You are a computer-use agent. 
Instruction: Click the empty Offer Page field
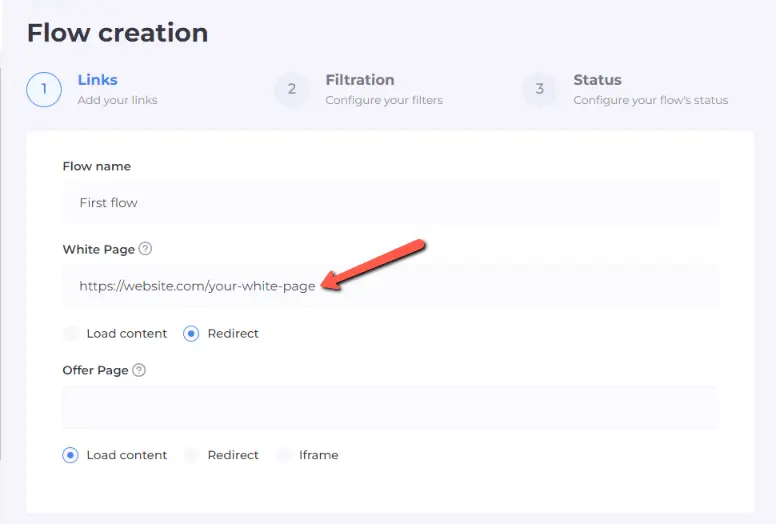tap(390, 408)
